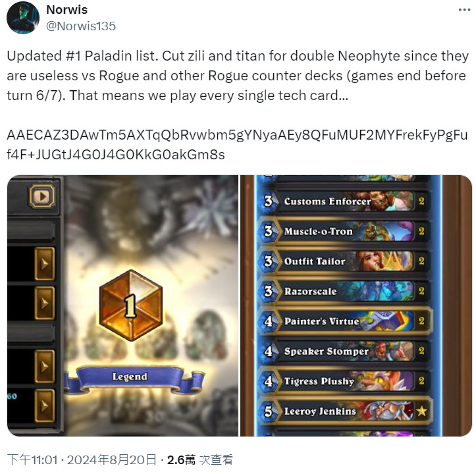This screenshot has height=474, width=476.
Task: Select the Razorscale card row
Action: point(344,291)
